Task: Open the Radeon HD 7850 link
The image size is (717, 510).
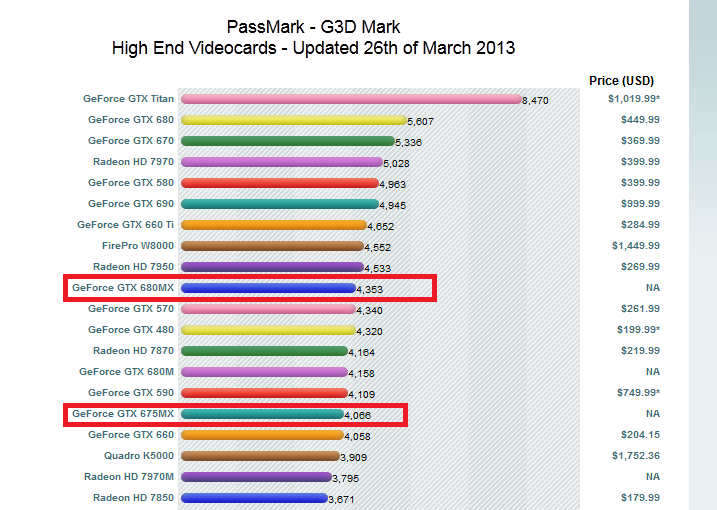Action: click(134, 498)
